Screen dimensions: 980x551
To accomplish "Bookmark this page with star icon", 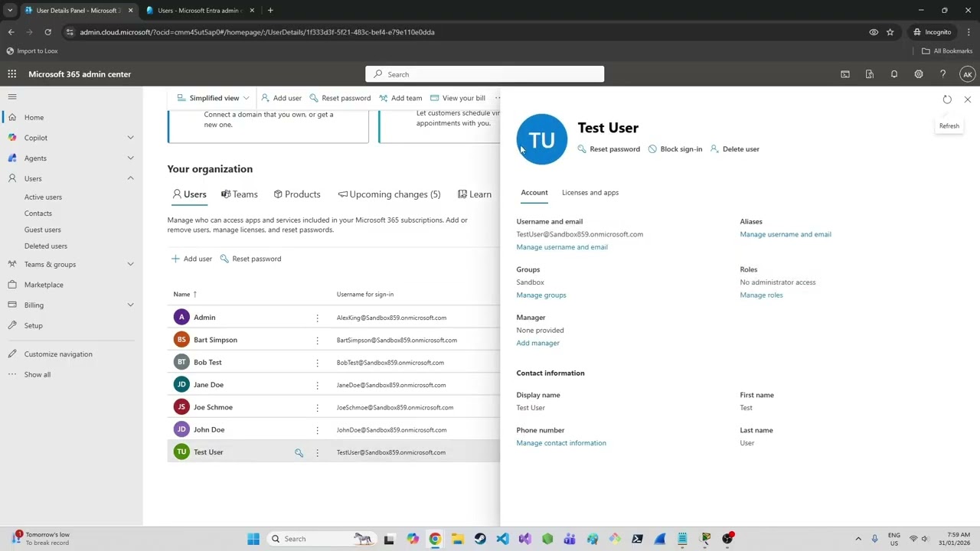I will point(890,32).
